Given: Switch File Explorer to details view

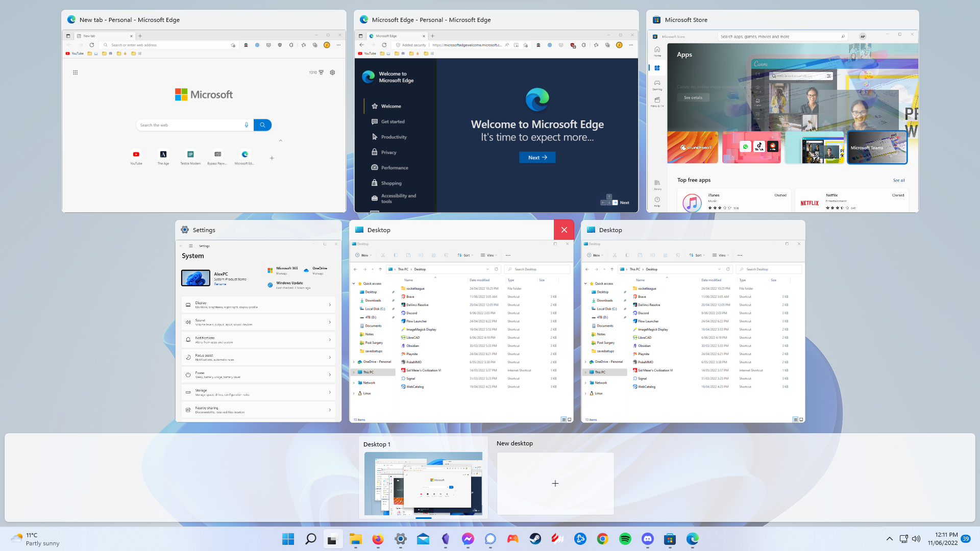Looking at the screenshot, I should click(x=564, y=419).
